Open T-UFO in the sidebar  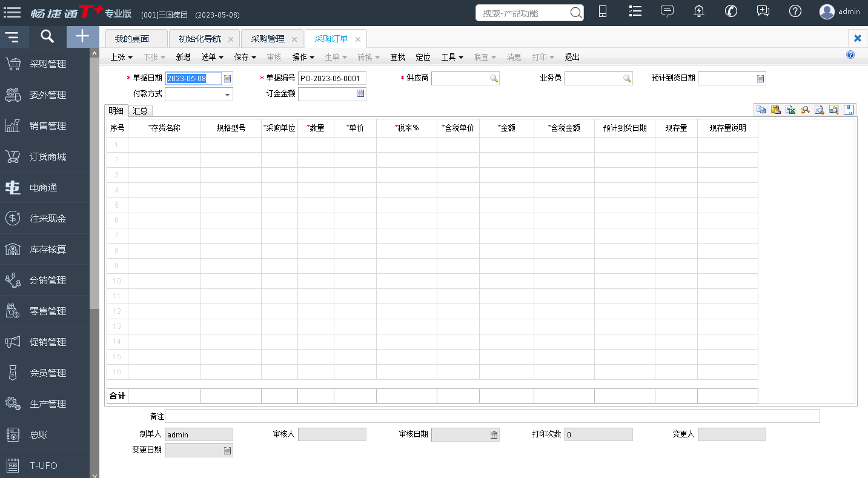click(x=45, y=466)
